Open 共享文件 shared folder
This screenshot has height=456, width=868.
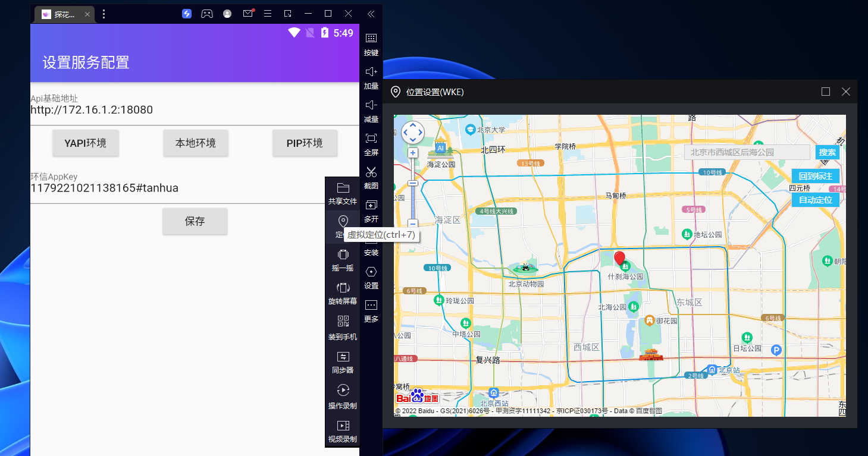coord(343,193)
